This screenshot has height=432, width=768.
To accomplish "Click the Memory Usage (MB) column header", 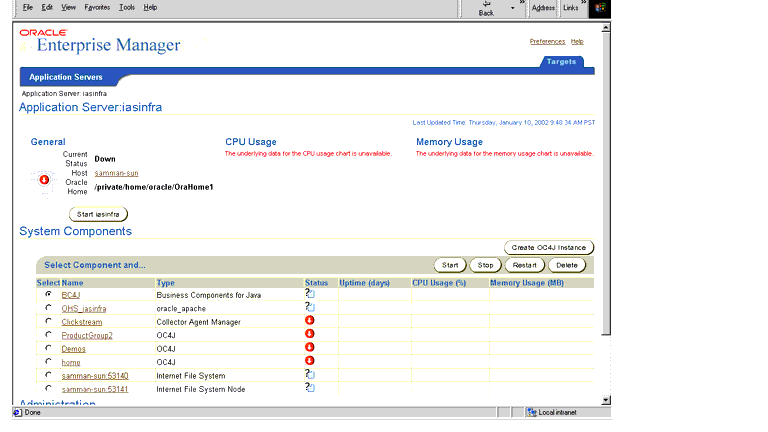I will point(527,283).
